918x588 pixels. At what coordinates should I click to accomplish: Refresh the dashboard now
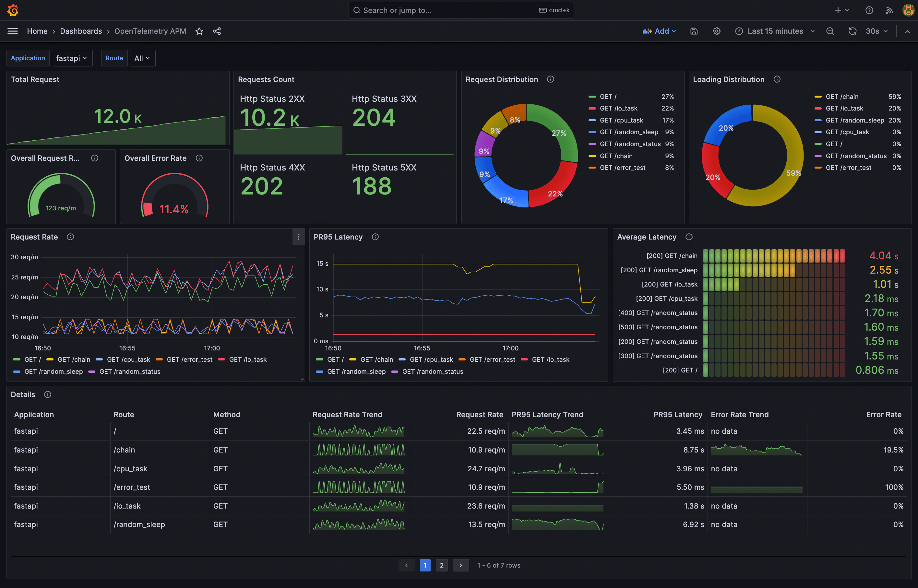coord(852,31)
